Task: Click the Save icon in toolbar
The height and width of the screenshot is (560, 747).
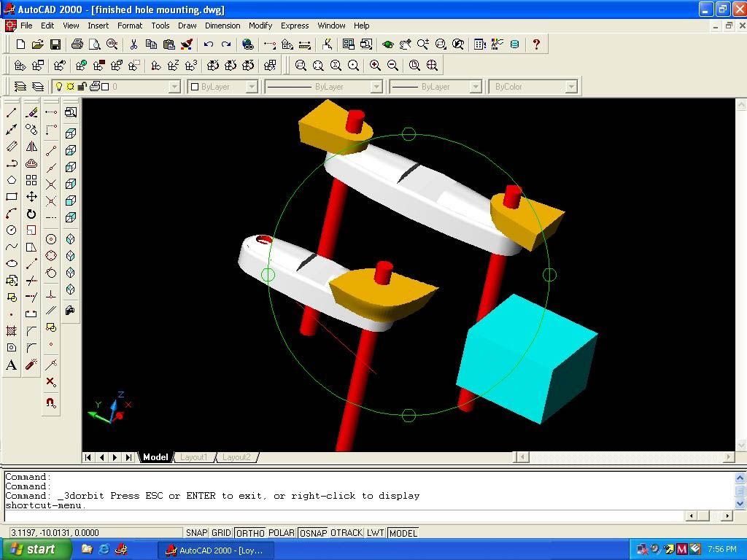Action: 55,44
